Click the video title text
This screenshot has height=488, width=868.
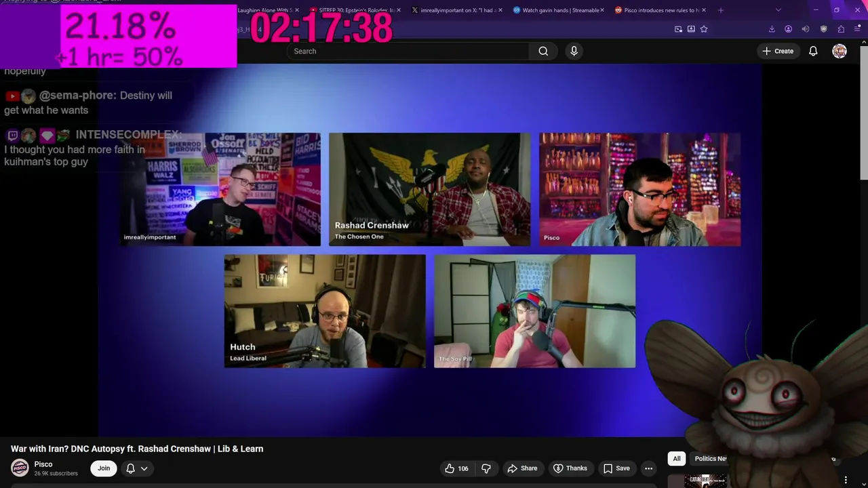[x=137, y=449]
